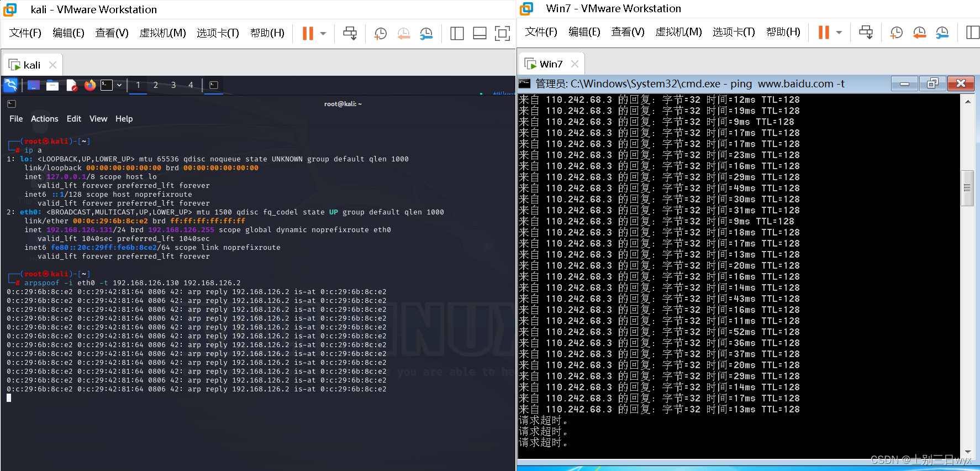Pause the Win7 virtual machine
This screenshot has height=471, width=980.
pos(824,32)
